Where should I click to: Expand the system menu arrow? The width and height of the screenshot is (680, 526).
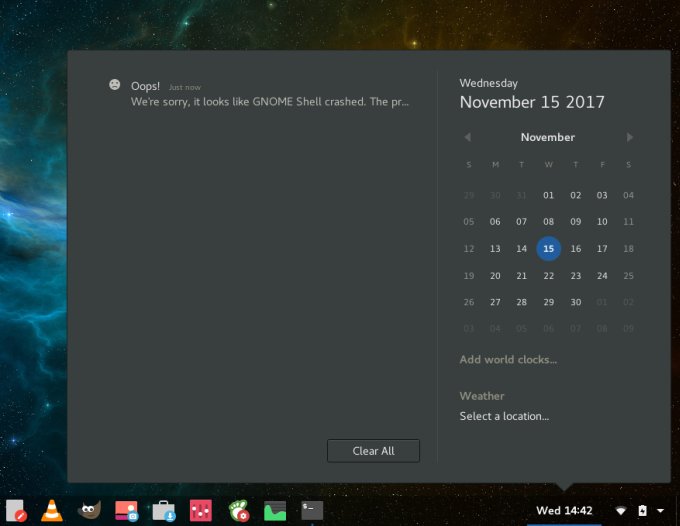pos(660,511)
